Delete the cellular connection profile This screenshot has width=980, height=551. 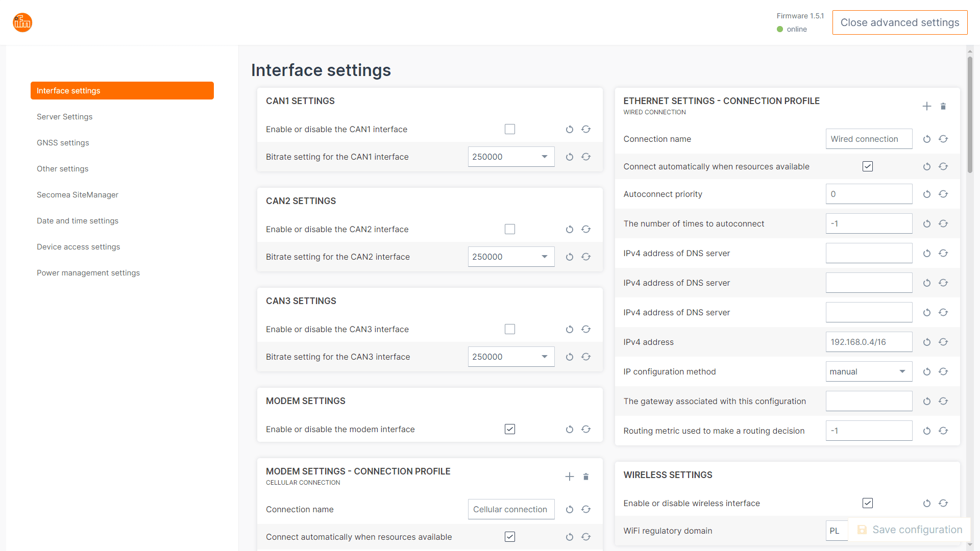pos(586,477)
